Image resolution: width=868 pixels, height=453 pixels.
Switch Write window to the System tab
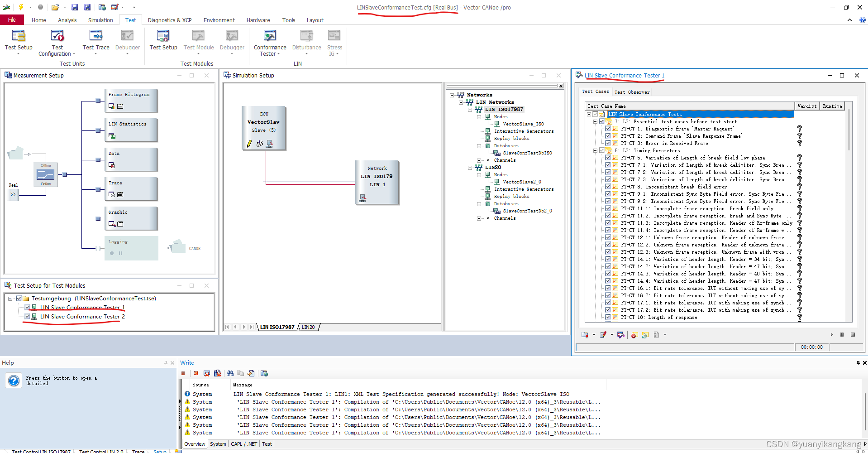pyautogui.click(x=218, y=444)
